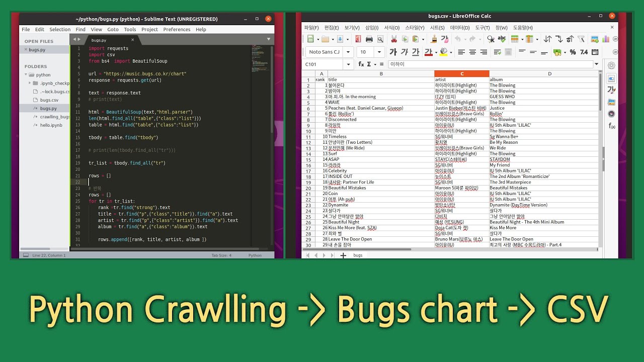Click the Sort Ascending icon
Screen dimensions: 644x362
point(559,39)
